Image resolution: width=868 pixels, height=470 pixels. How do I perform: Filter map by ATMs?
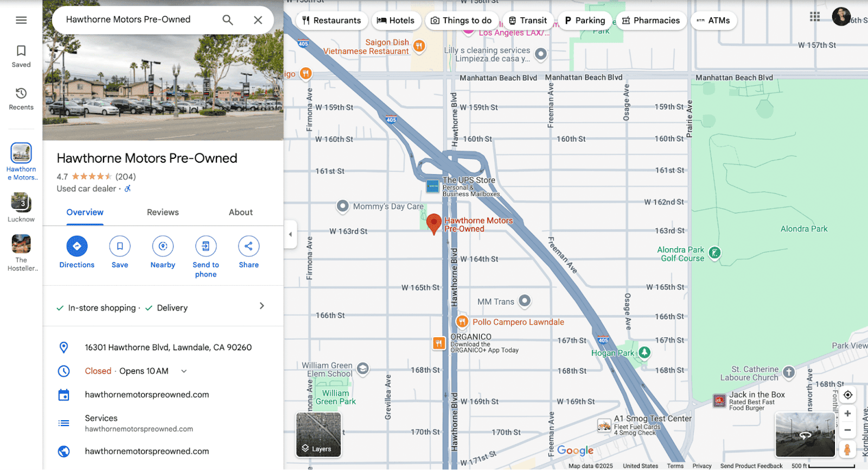(713, 21)
